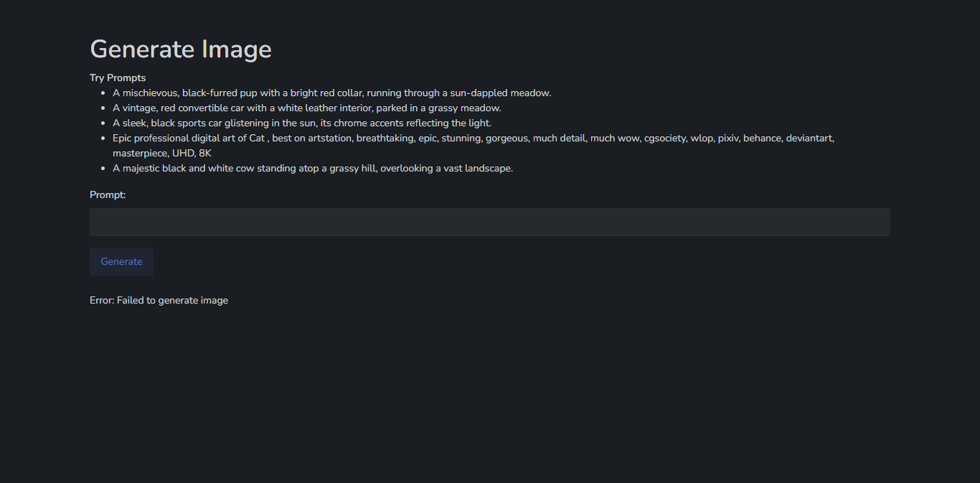
Task: Click the bullet beside the Epic Cat prompt
Action: click(102, 139)
